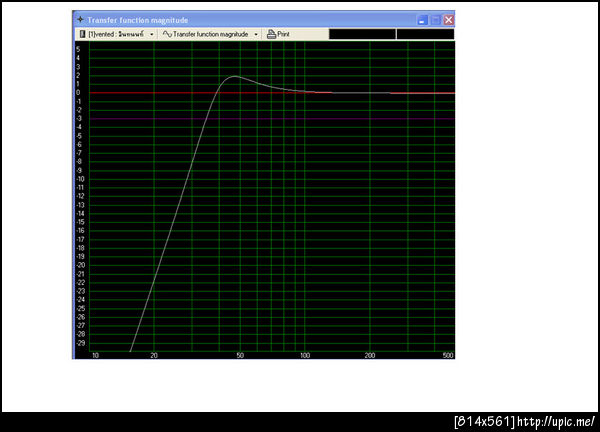Click the -3 label on the dB axis
Image resolution: width=600 pixels, height=432 pixels.
pyautogui.click(x=79, y=119)
